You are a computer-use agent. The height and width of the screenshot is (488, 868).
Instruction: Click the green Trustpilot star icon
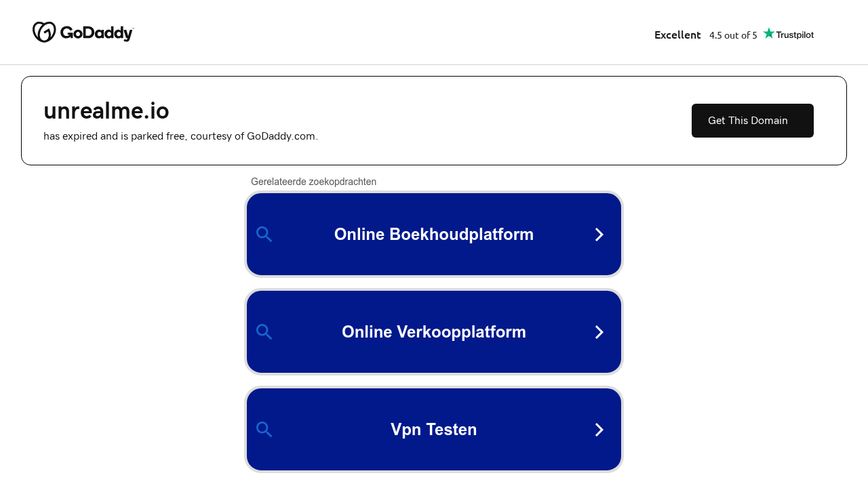tap(768, 33)
